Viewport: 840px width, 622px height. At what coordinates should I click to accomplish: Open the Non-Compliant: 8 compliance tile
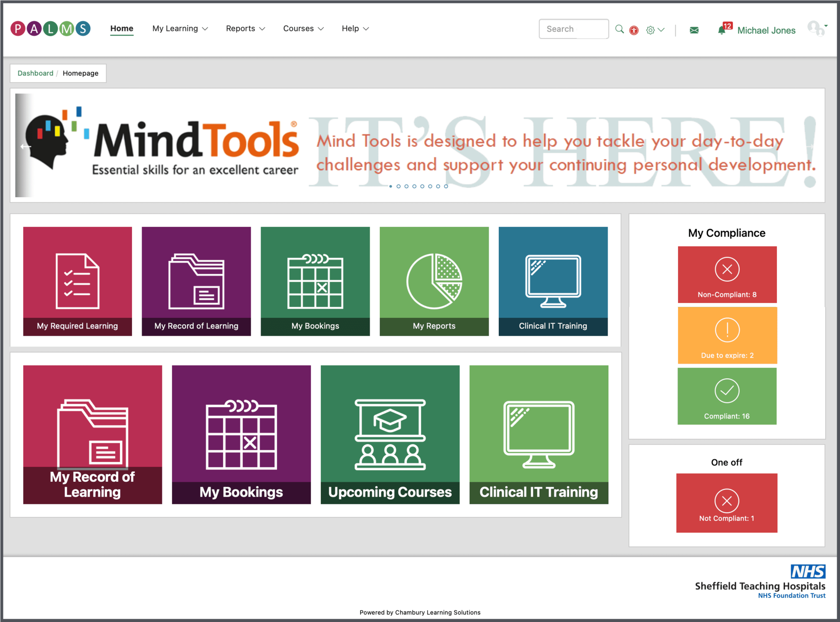pos(726,274)
